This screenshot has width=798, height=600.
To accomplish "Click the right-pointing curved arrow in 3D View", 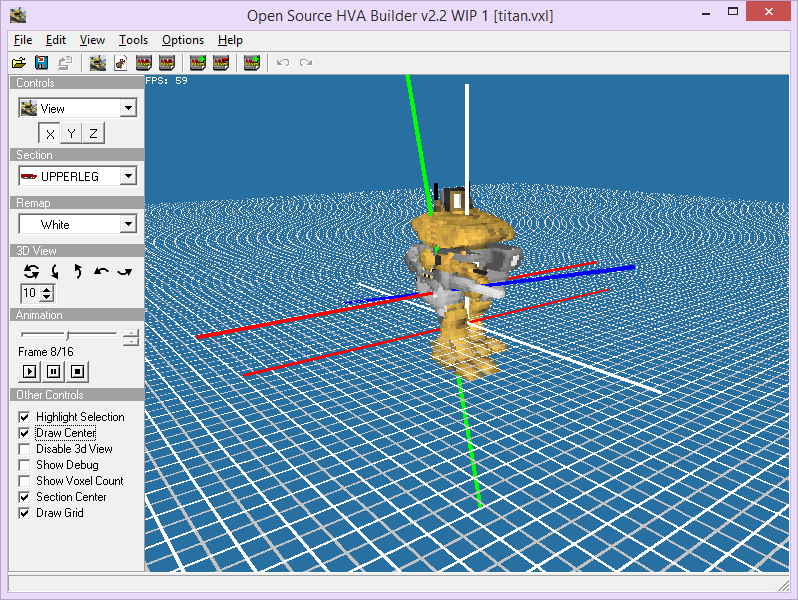I will 125,271.
